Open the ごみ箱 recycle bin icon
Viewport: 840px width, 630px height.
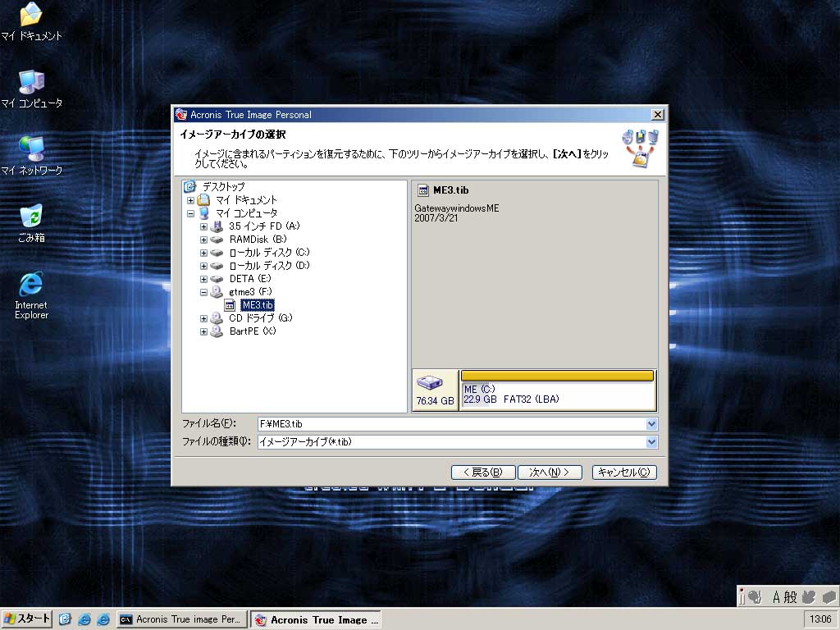31,223
